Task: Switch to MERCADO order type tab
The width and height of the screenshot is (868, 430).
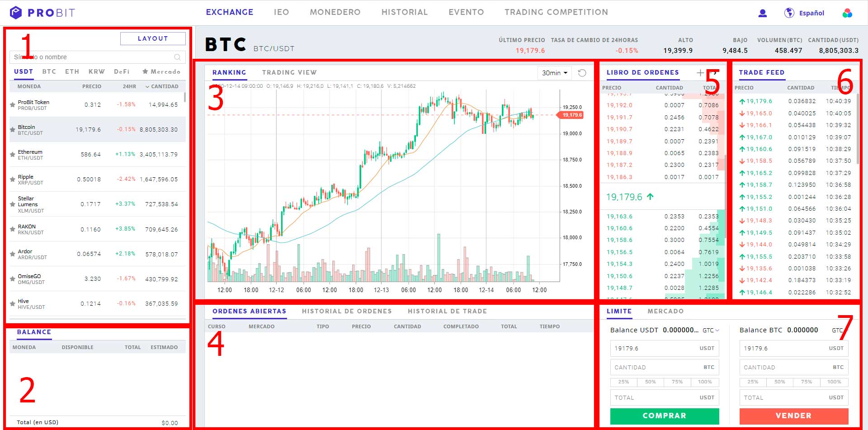Action: (x=665, y=311)
